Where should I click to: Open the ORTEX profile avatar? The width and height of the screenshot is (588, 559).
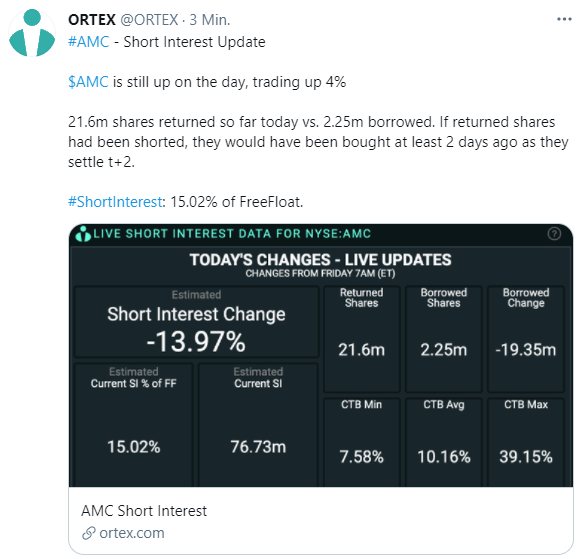click(x=32, y=33)
